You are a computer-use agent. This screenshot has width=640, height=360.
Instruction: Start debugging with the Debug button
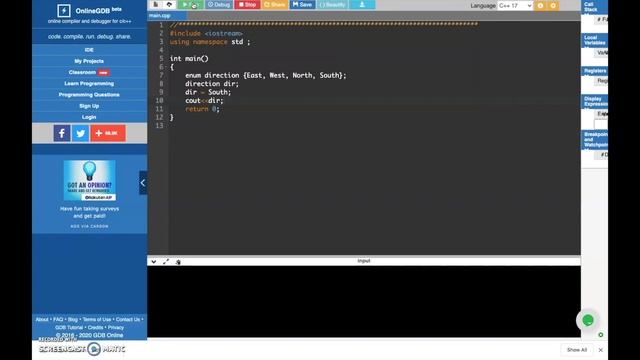219,4
